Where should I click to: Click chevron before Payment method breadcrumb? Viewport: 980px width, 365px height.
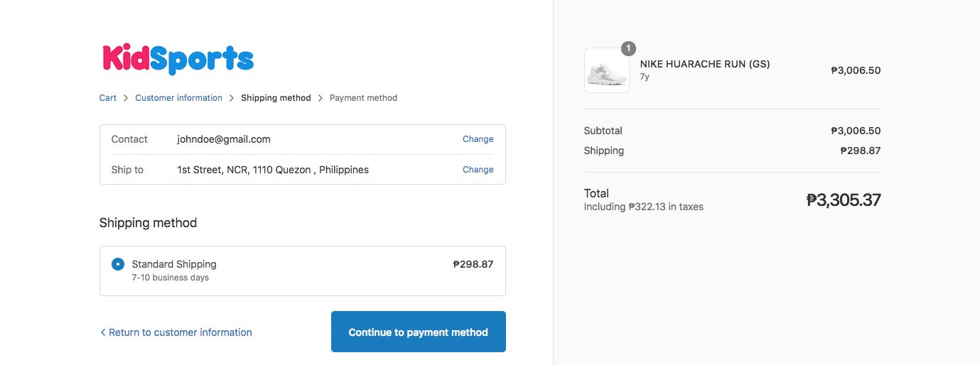(x=321, y=98)
